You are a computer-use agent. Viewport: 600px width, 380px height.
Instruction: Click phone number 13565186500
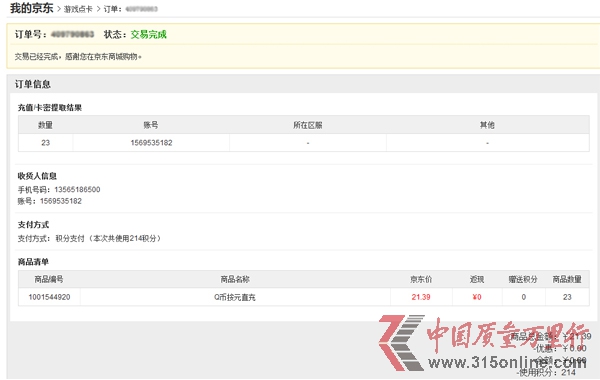(x=77, y=189)
